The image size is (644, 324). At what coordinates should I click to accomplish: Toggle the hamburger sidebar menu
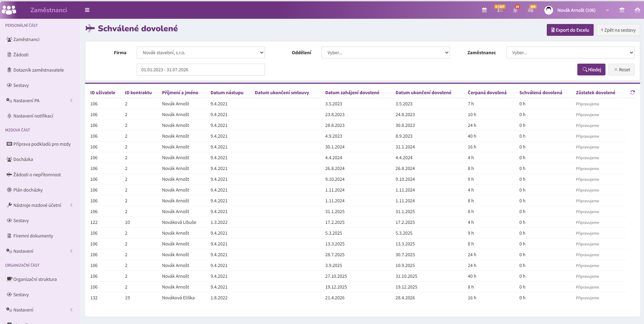87,10
